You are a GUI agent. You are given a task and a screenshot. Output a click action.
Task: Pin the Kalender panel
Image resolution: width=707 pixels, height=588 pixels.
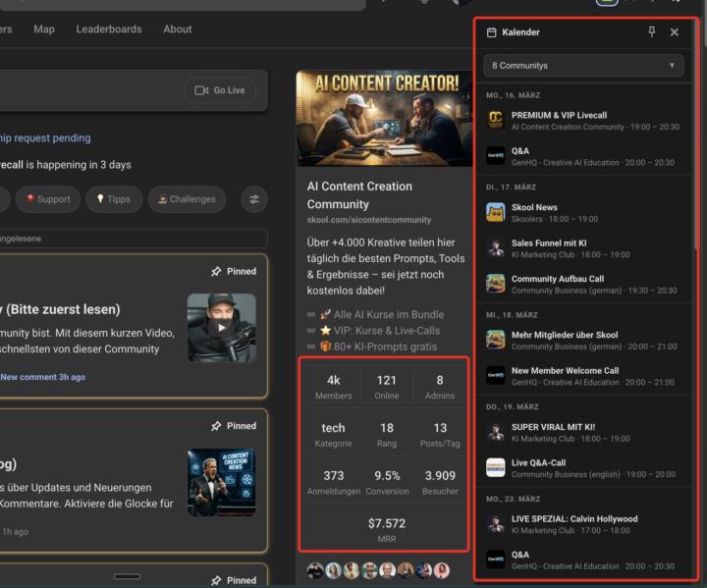(x=652, y=32)
